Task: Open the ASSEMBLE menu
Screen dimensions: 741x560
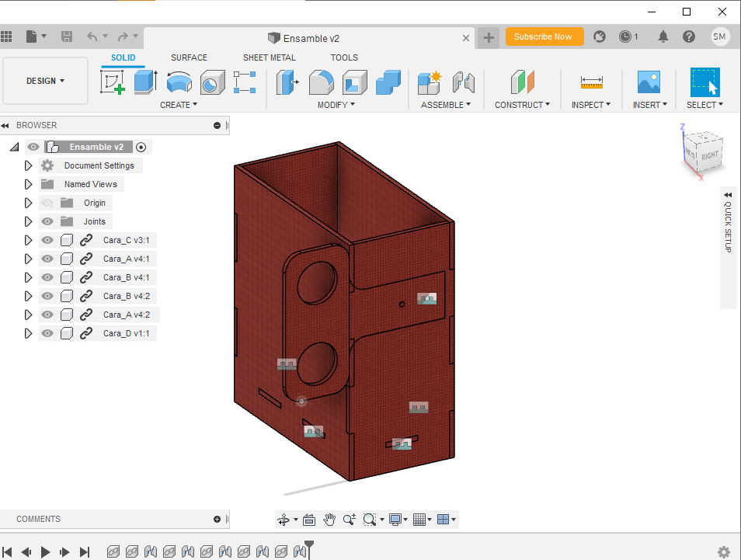Action: coord(446,105)
